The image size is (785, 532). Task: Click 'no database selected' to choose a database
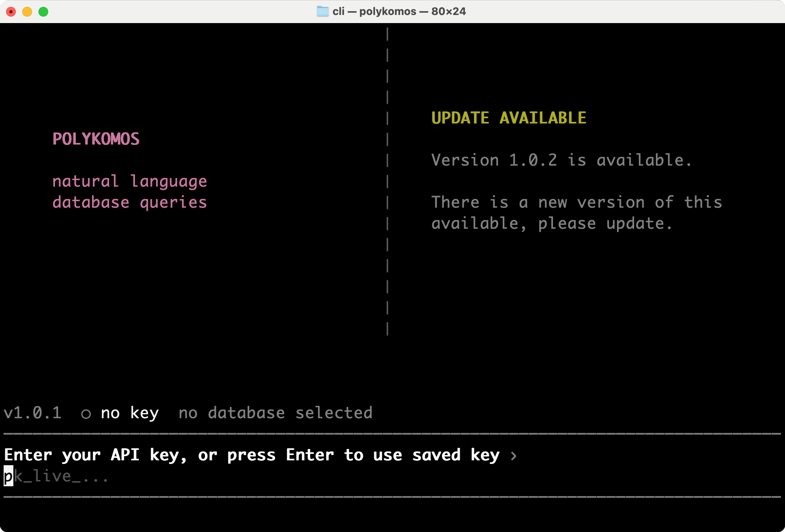coord(275,413)
